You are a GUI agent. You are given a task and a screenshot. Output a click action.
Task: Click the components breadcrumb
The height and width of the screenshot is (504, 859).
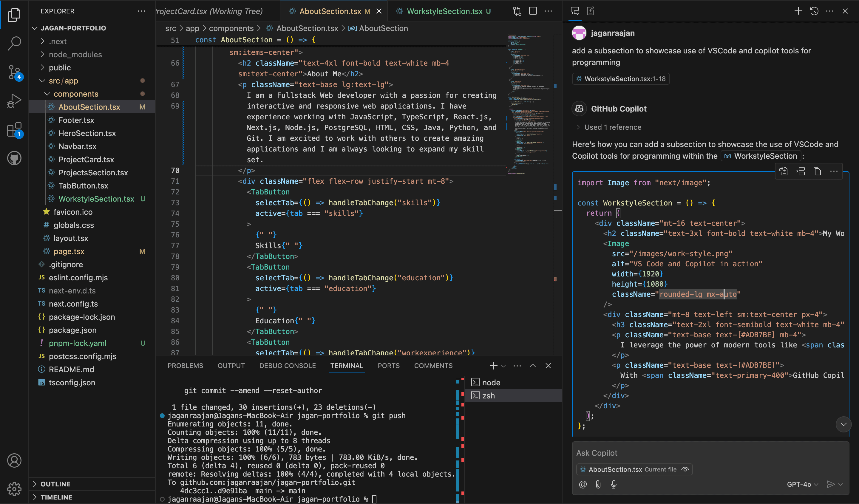click(231, 28)
